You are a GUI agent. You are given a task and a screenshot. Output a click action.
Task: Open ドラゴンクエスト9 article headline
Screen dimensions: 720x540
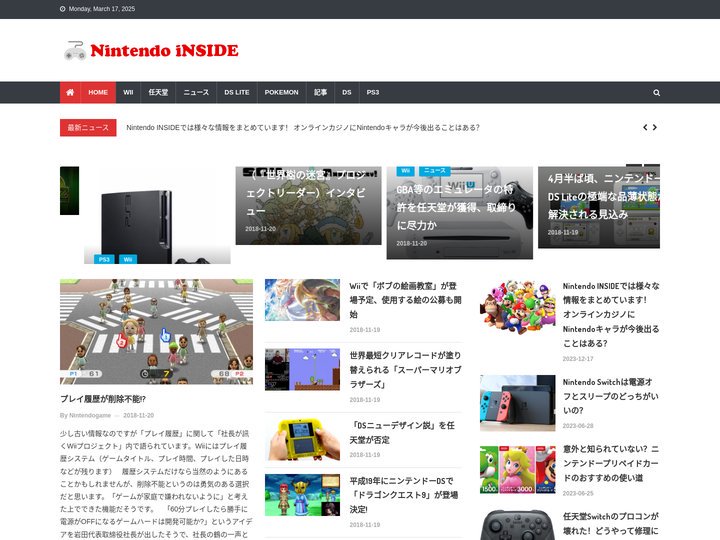click(x=404, y=495)
